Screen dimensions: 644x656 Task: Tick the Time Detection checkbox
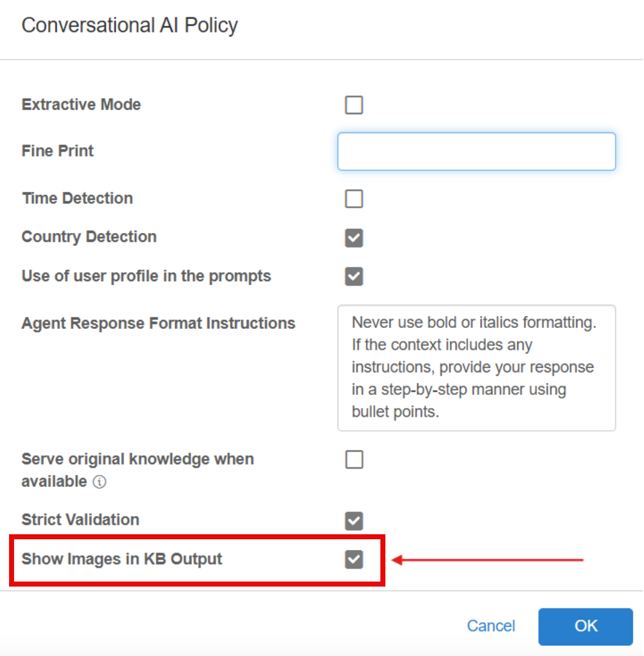[354, 199]
